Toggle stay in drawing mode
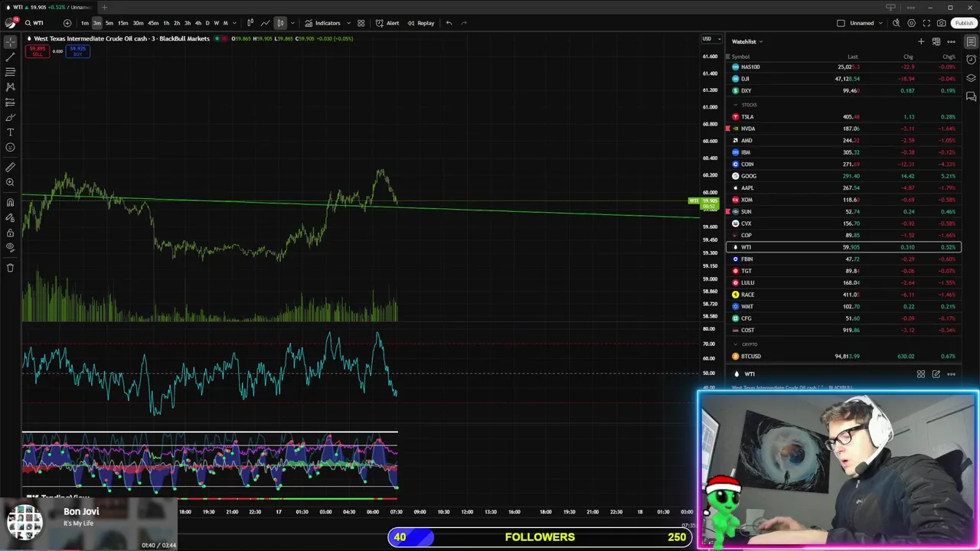 [10, 217]
